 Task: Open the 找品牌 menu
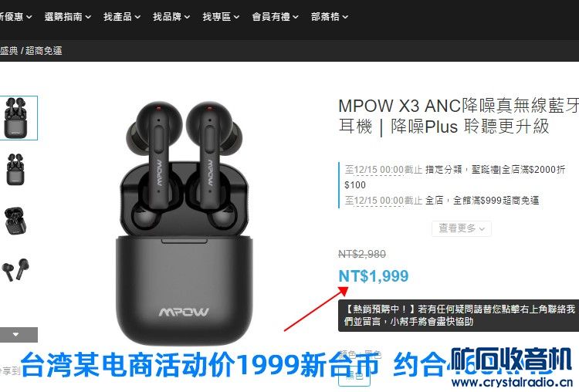pos(171,17)
